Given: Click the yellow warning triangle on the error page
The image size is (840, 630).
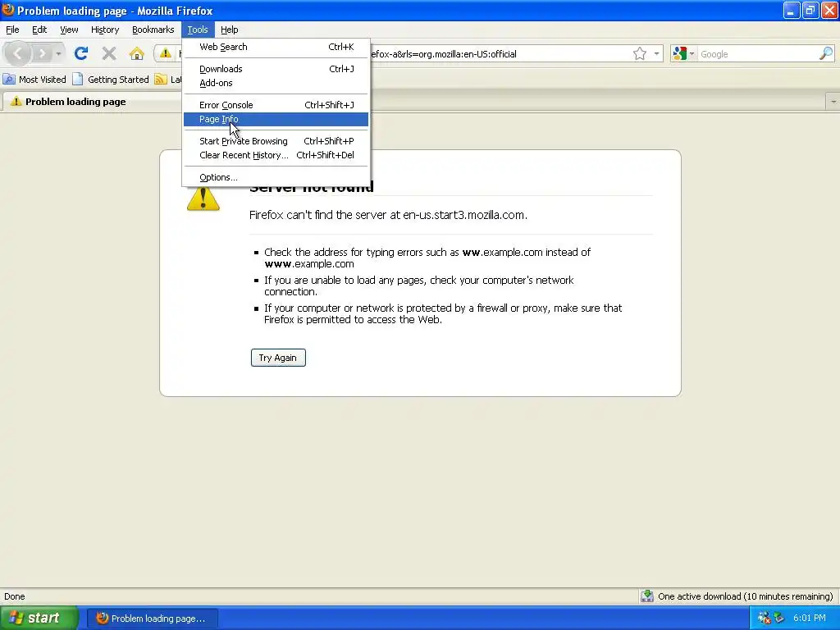Looking at the screenshot, I should 203,199.
